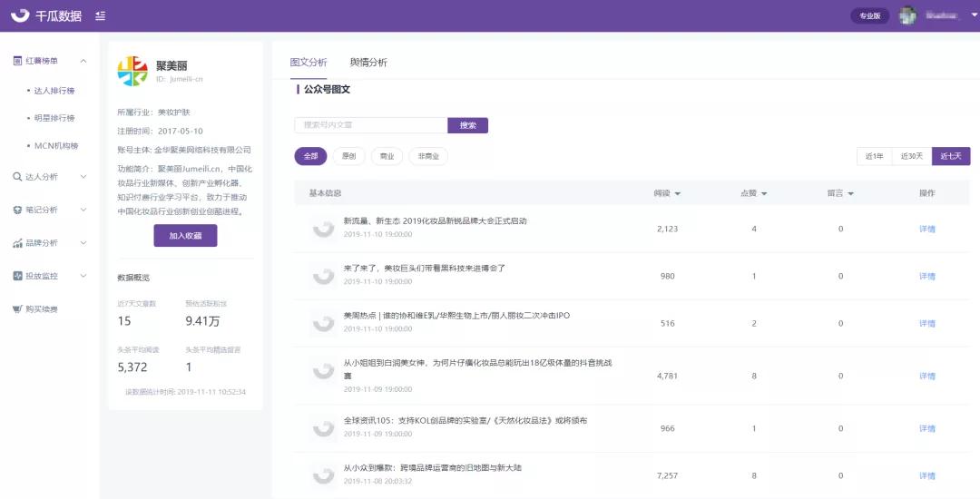
Task: Click the title 新流量、新生态 2019化妆品新锐品牌大会正式启动
Action: [435, 221]
